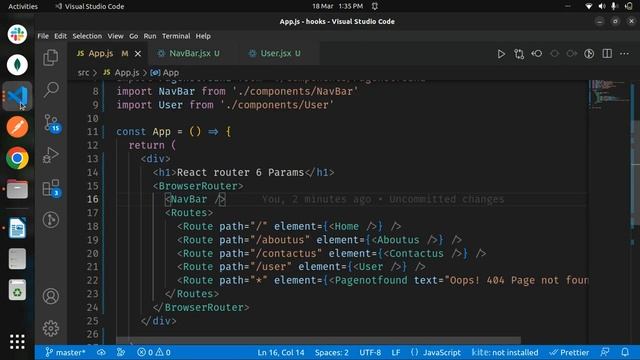Click the master* branch in status bar

pyautogui.click(x=65, y=352)
